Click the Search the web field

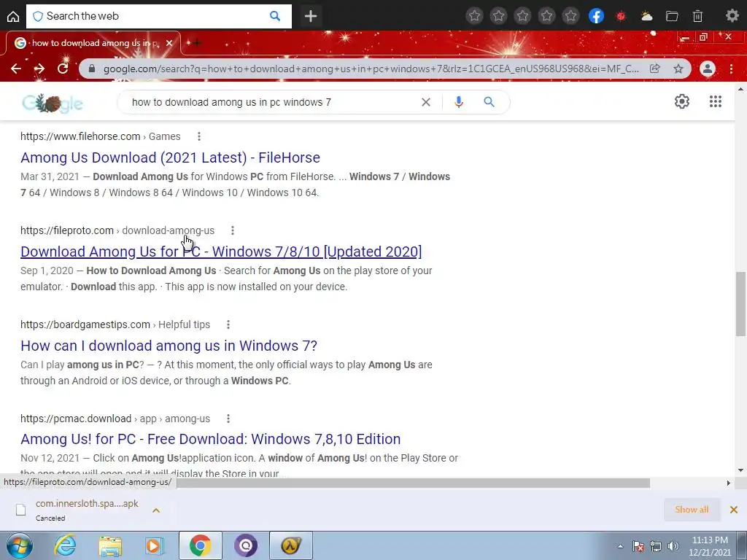[158, 16]
